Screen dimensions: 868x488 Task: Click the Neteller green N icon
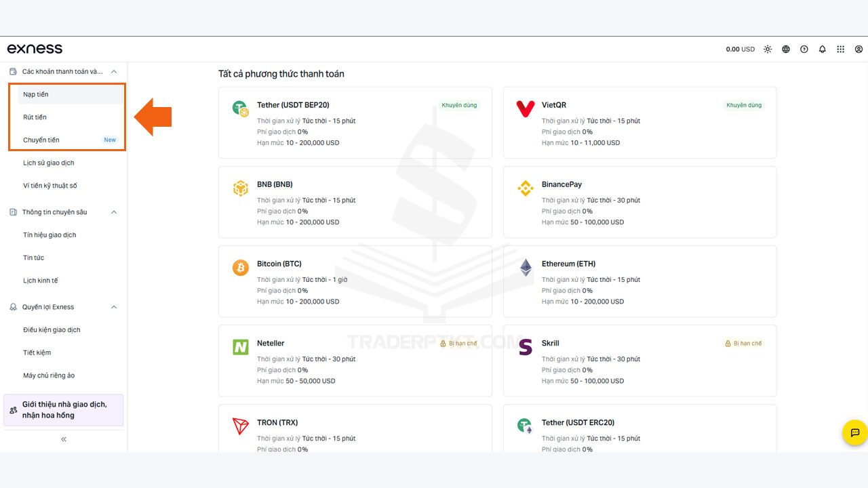pyautogui.click(x=241, y=347)
